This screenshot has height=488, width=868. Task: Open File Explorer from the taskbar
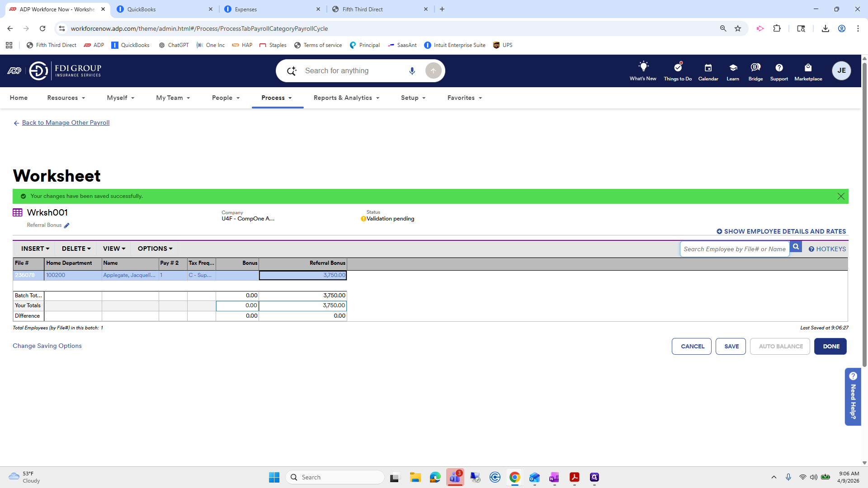click(x=415, y=477)
